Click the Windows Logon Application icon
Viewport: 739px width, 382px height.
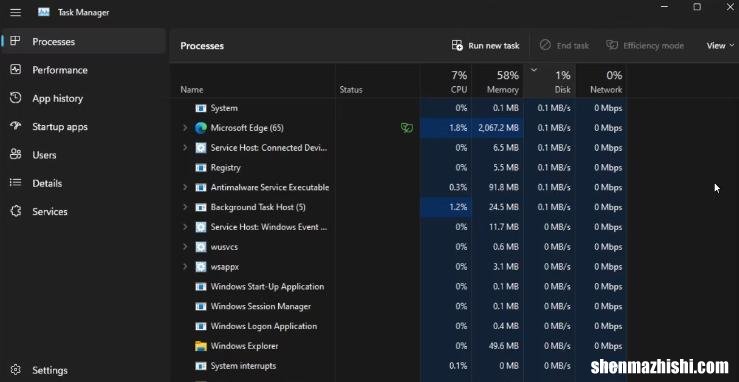coord(201,326)
